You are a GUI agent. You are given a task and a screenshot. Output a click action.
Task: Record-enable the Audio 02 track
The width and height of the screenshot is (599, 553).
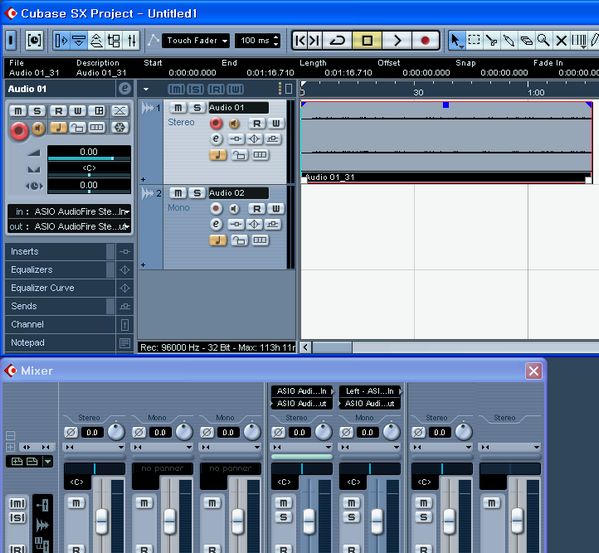tap(216, 209)
